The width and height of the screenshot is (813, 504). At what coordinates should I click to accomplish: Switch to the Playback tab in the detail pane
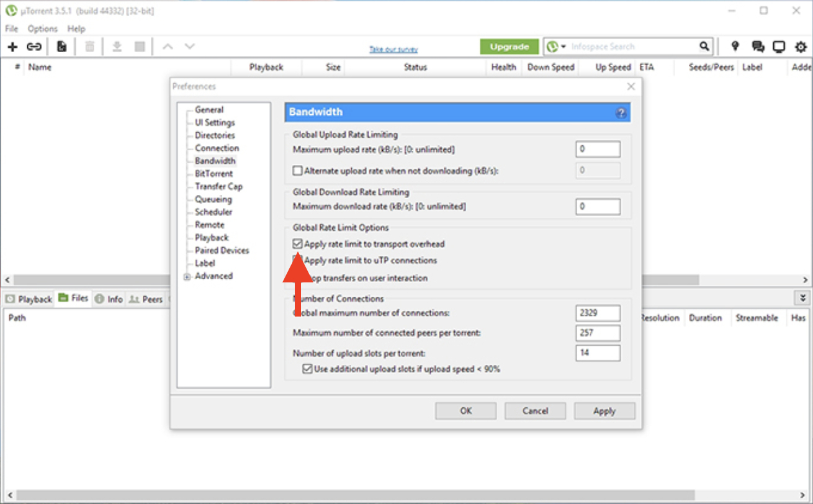pyautogui.click(x=29, y=299)
